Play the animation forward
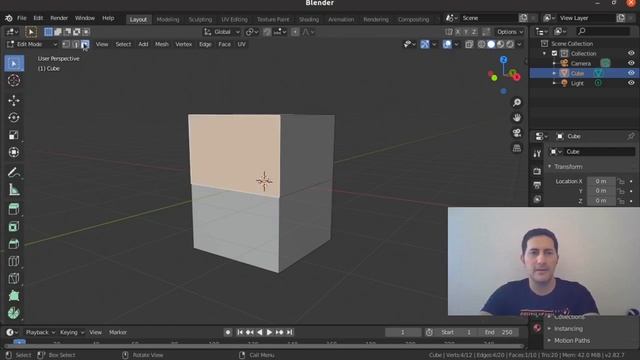This screenshot has height=360, width=640. click(269, 332)
